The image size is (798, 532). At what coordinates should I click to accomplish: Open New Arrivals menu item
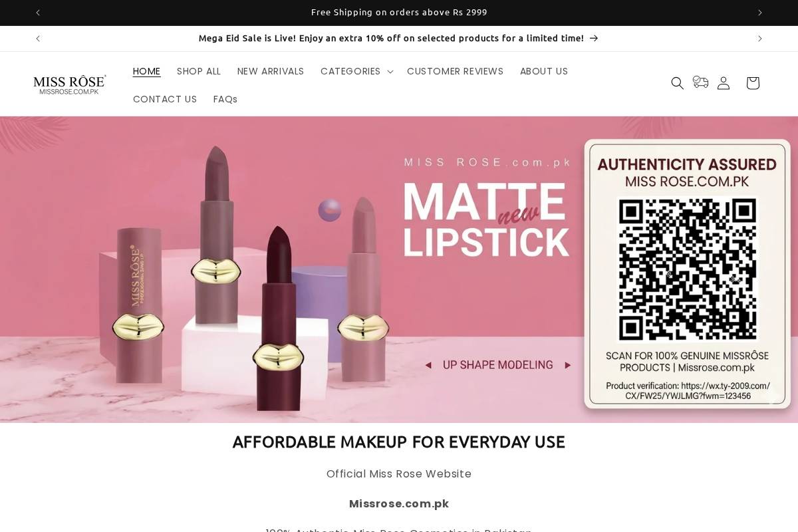point(271,71)
